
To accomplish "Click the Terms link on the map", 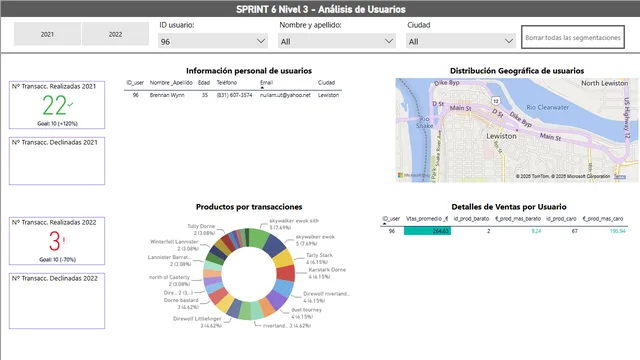I will coord(620,176).
